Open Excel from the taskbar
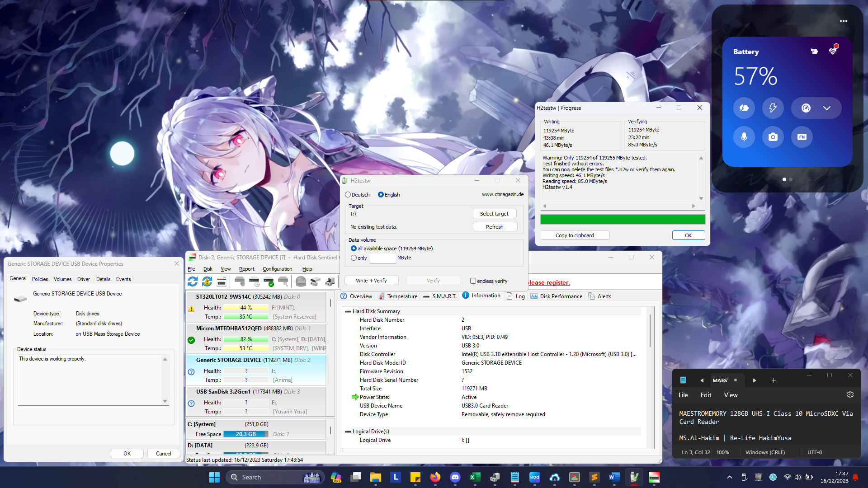 pos(475,477)
